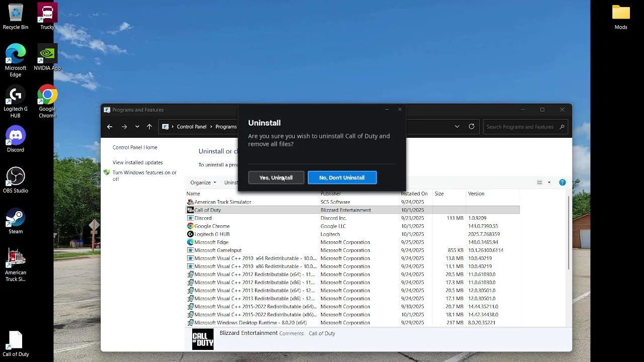Open Turn Windows features on or off
Image resolution: width=644 pixels, height=362 pixels.
[144, 175]
